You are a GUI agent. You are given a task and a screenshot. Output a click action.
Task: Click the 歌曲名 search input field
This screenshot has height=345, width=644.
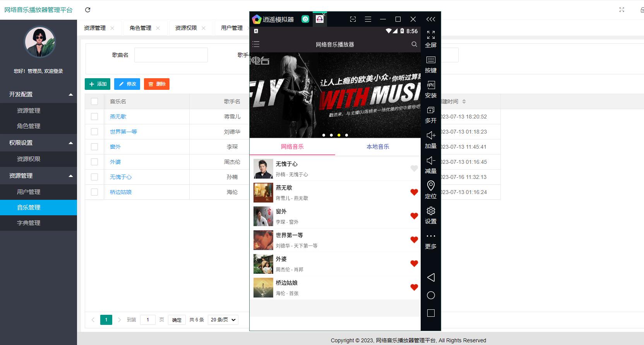pyautogui.click(x=171, y=55)
